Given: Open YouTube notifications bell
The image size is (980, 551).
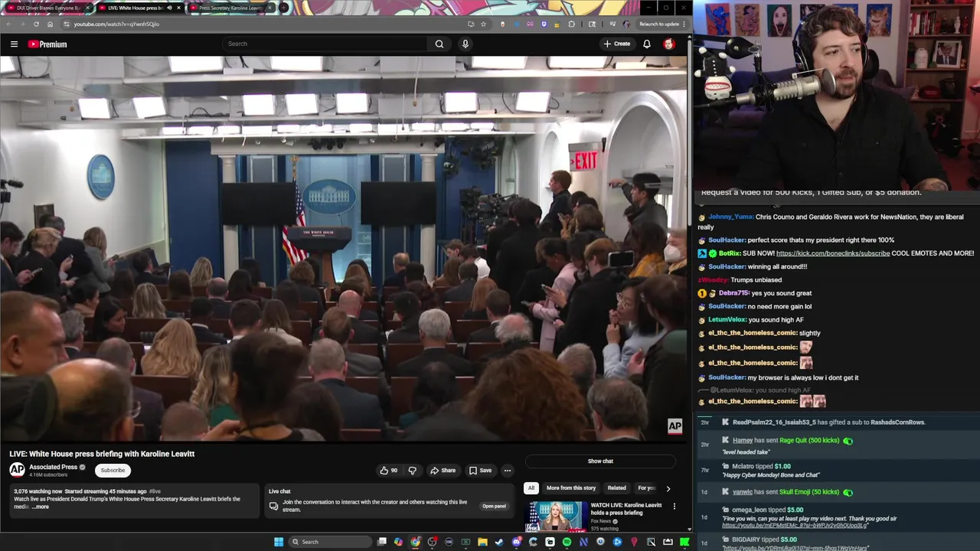Looking at the screenshot, I should [647, 44].
